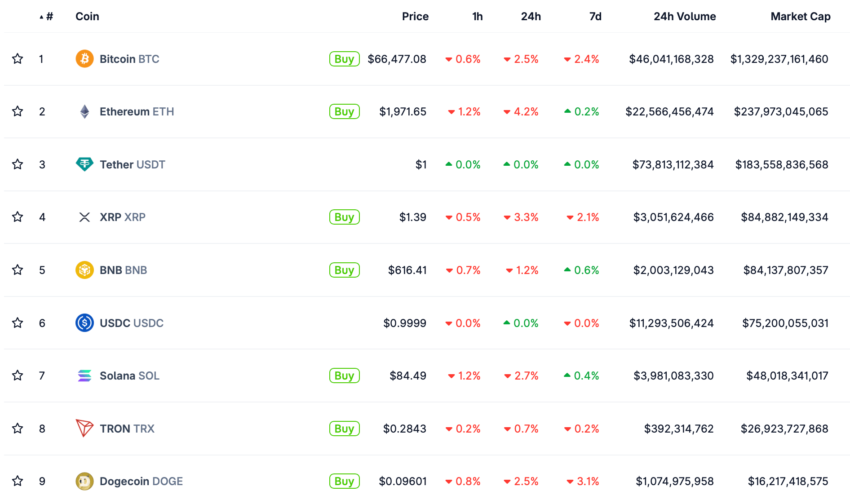850x504 pixels.
Task: Click the Solana logo icon
Action: 84,376
